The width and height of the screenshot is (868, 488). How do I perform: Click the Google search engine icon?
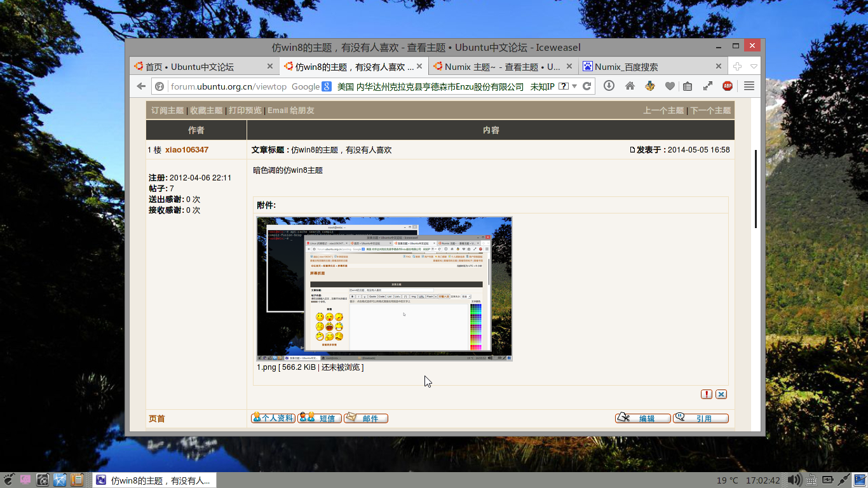326,86
